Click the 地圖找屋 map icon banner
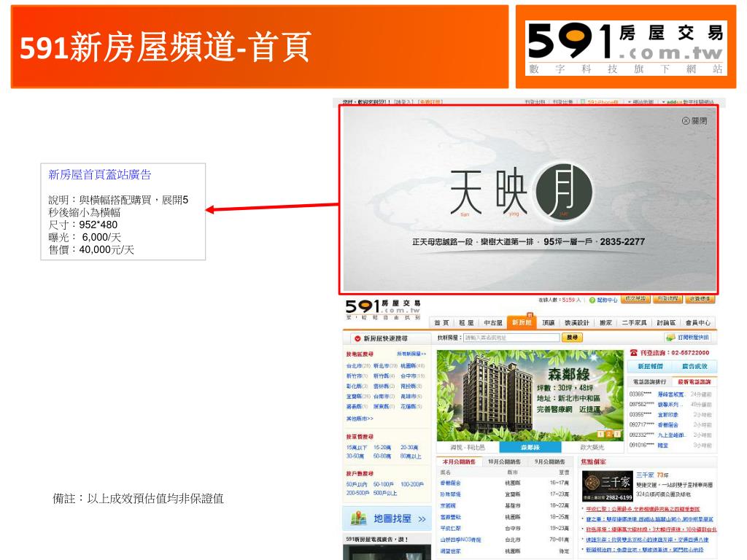747x560 pixels. coord(387,518)
